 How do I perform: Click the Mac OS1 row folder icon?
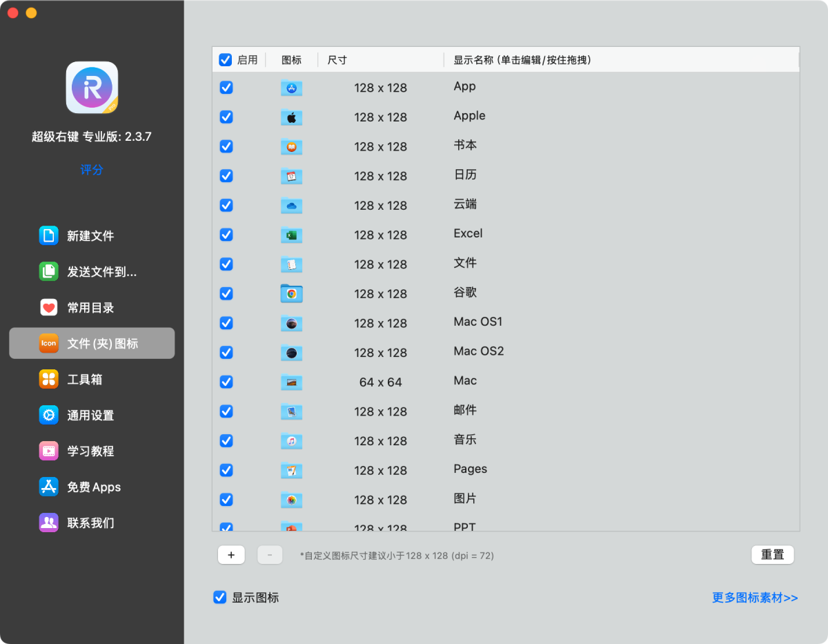point(292,323)
